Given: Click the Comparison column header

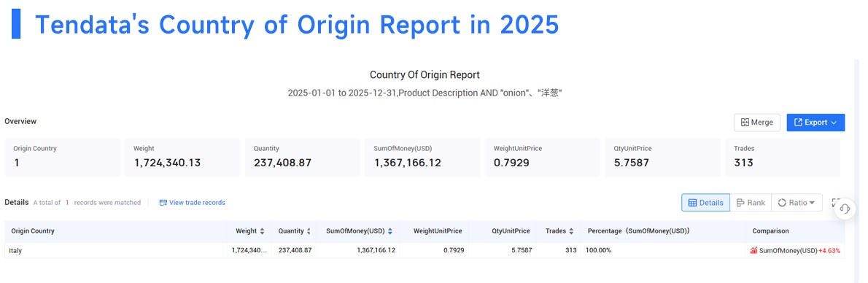Looking at the screenshot, I should pyautogui.click(x=770, y=231).
